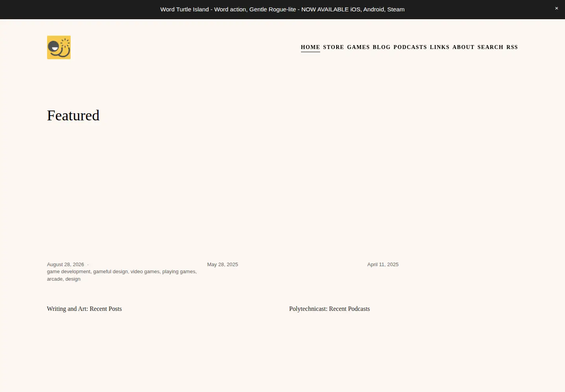Image resolution: width=565 pixels, height=392 pixels.
Task: Open the Podcasts page
Action: click(x=410, y=47)
